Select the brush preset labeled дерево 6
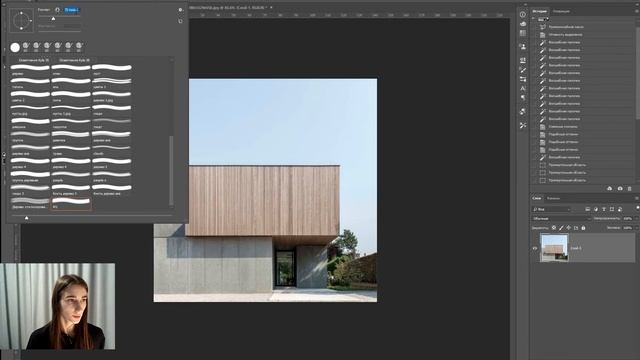Image resolution: width=640 pixels, height=360 pixels. [x=71, y=163]
